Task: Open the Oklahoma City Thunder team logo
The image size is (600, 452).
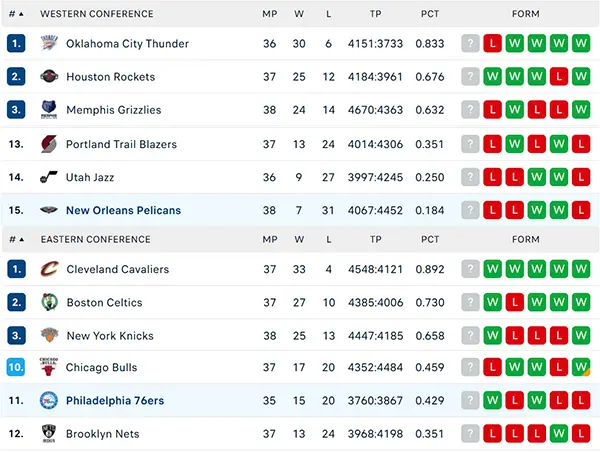Action: click(49, 43)
